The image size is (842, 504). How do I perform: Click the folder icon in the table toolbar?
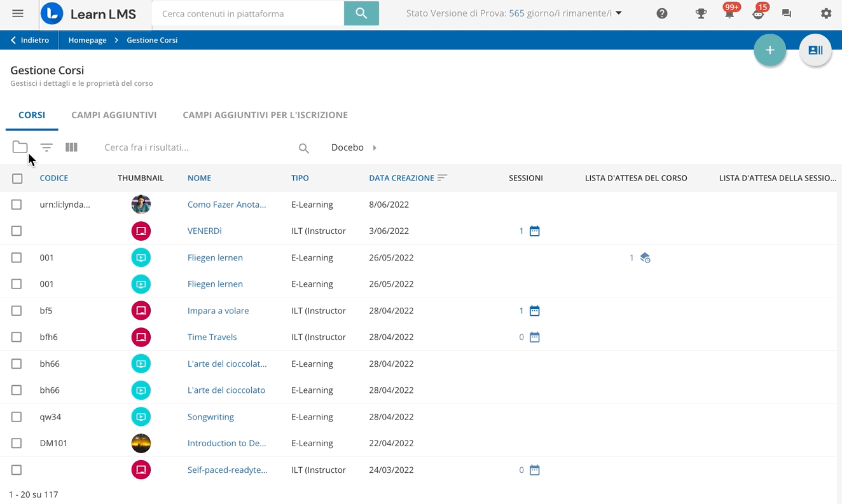pyautogui.click(x=20, y=147)
